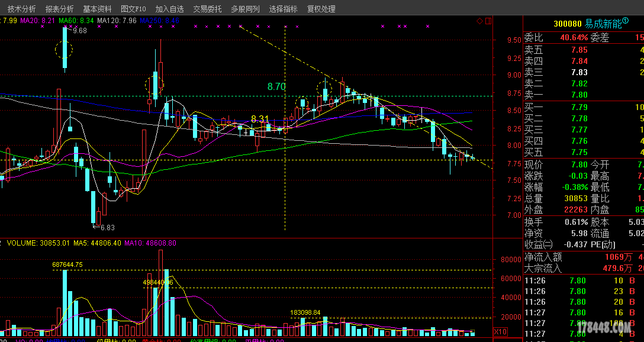Screen dimensions: 644x342
Task: Click the MA20: 8.21 indicator label
Action: (x=37, y=20)
